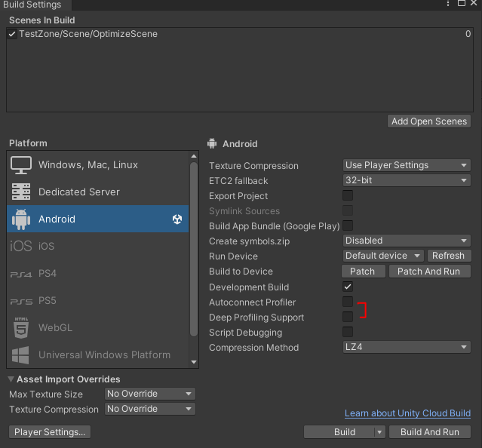Close the Build Settings window
482x448 pixels.
(x=474, y=3)
